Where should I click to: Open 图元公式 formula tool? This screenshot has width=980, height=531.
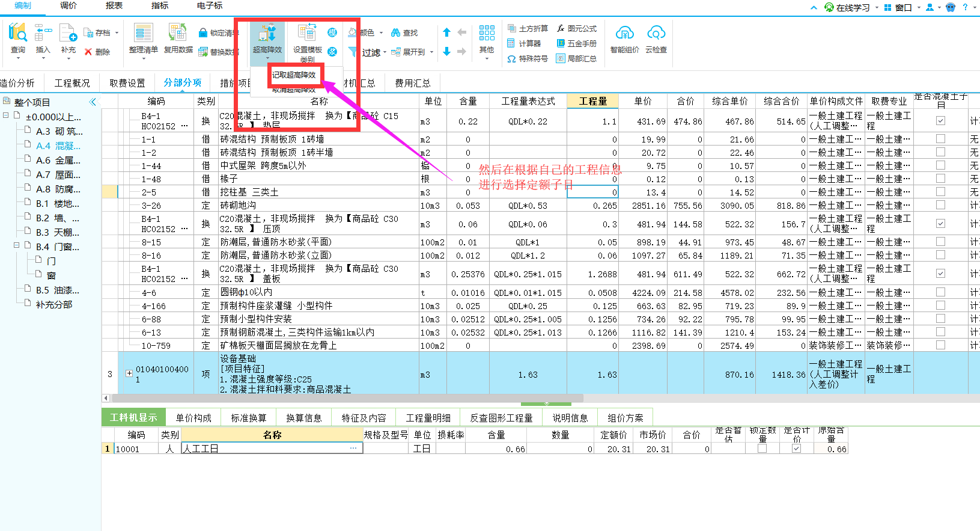pos(577,28)
